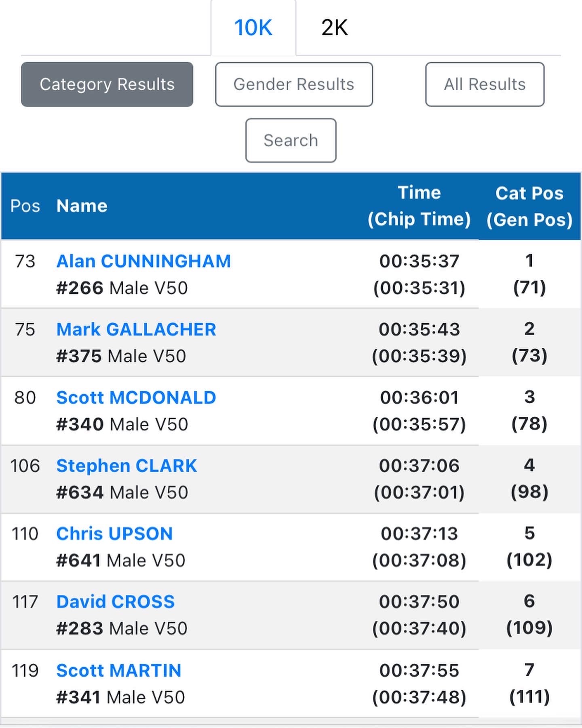Open the 2K results tab
The width and height of the screenshot is (582, 728).
coord(334,28)
